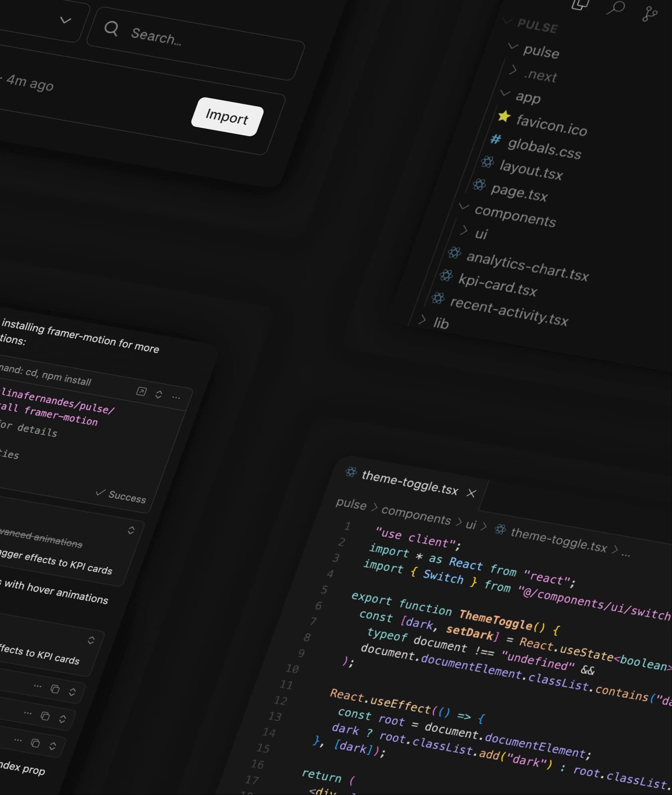Select pulse in the editor breadcrumb
This screenshot has height=795, width=672.
(351, 504)
